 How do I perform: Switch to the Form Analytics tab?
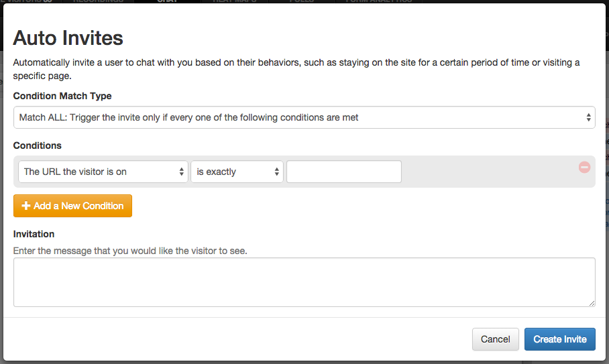pyautogui.click(x=379, y=1)
